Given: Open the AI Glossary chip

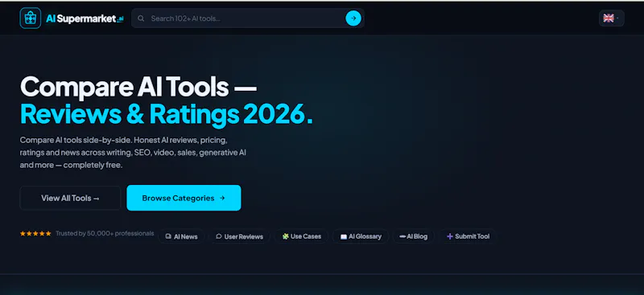Looking at the screenshot, I should coord(361,236).
